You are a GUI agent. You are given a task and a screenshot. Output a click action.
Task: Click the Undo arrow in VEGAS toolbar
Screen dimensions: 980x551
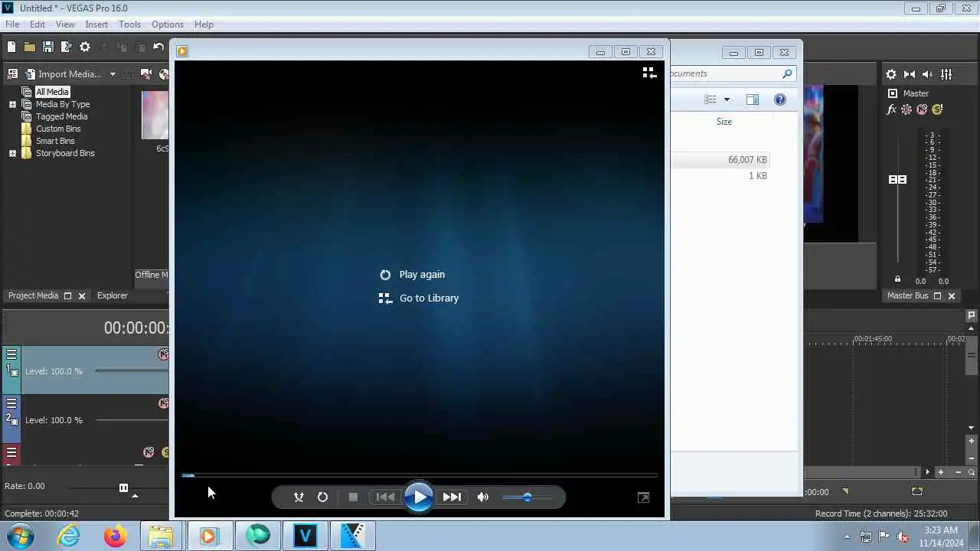[x=158, y=47]
